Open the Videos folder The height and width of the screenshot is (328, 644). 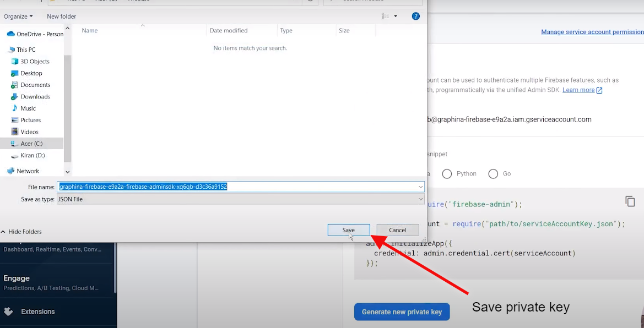25,132
